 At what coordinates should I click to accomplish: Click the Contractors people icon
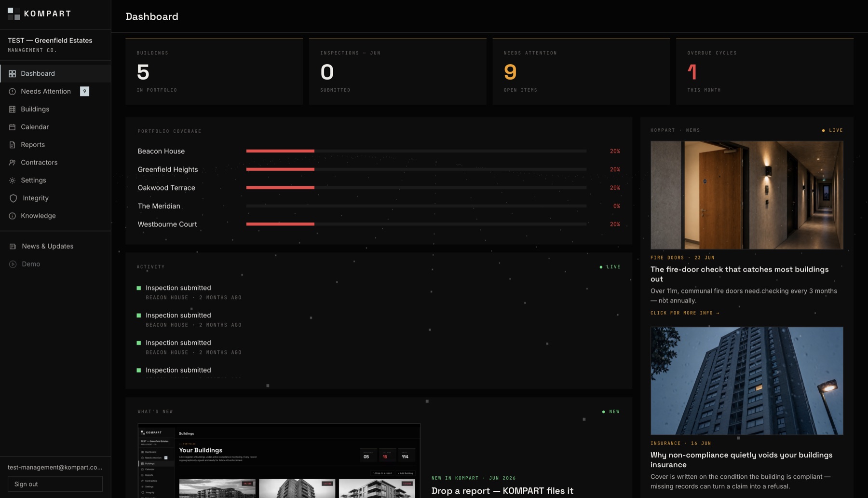12,163
